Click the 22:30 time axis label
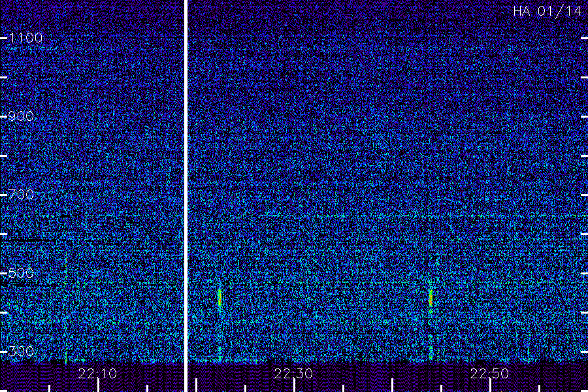Screen dimensions: 588x392 (293, 374)
